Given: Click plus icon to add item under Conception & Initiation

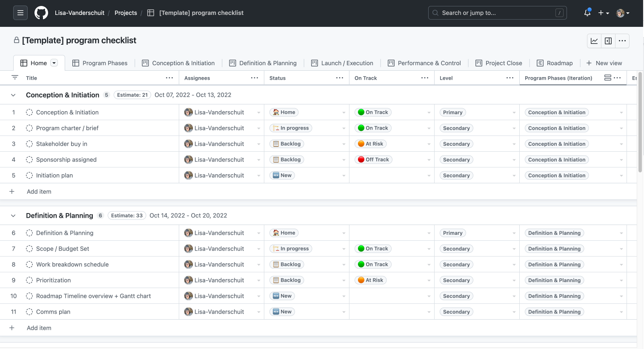Looking at the screenshot, I should click(12, 191).
